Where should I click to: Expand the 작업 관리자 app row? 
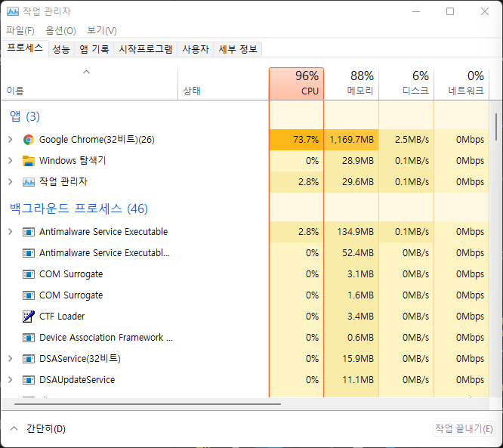11,182
